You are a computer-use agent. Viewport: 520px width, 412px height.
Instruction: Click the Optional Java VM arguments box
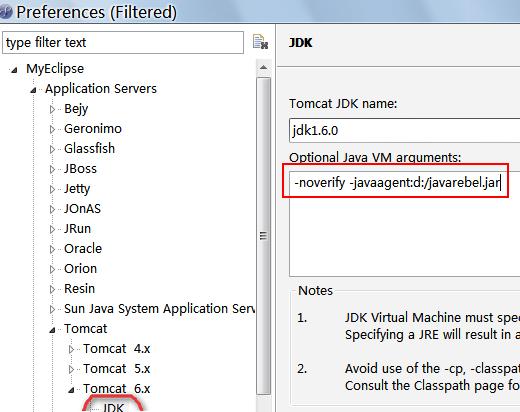tap(405, 224)
